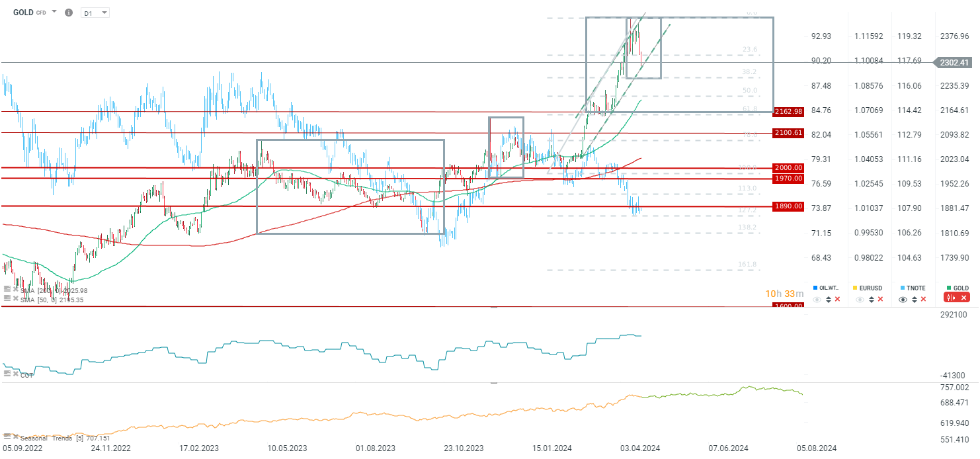Click the 161.8 Fibonacci level label
This screenshot has width=980, height=459.
pos(747,265)
